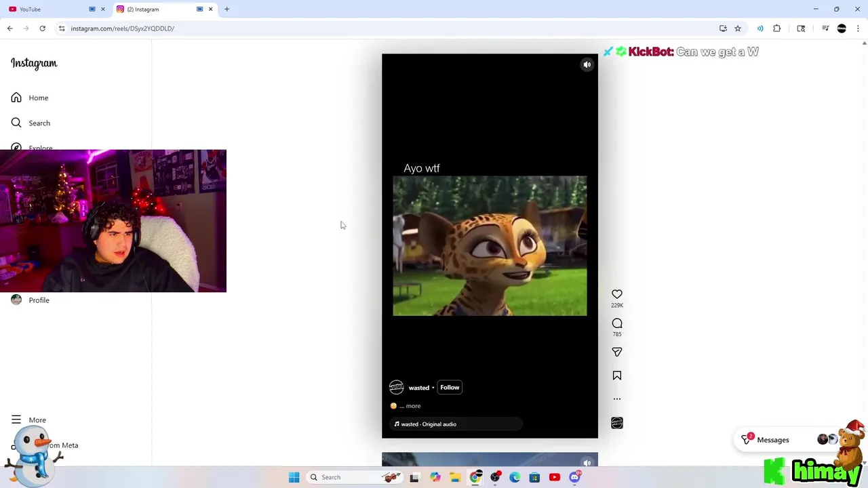Click the address bar URL
The height and width of the screenshot is (488, 868).
click(x=123, y=28)
